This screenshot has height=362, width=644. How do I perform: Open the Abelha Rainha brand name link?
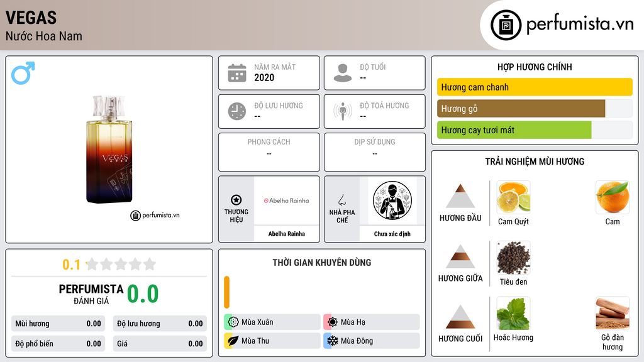tap(287, 234)
